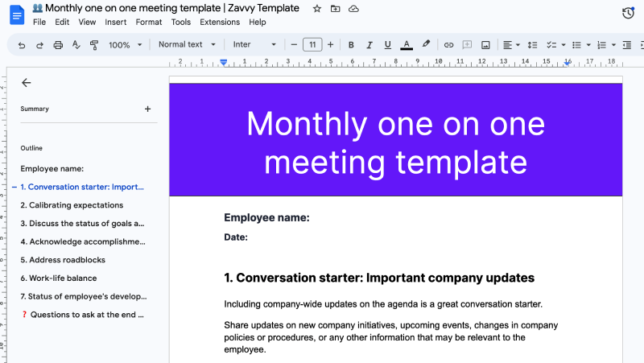Move document to a folder

(x=335, y=9)
